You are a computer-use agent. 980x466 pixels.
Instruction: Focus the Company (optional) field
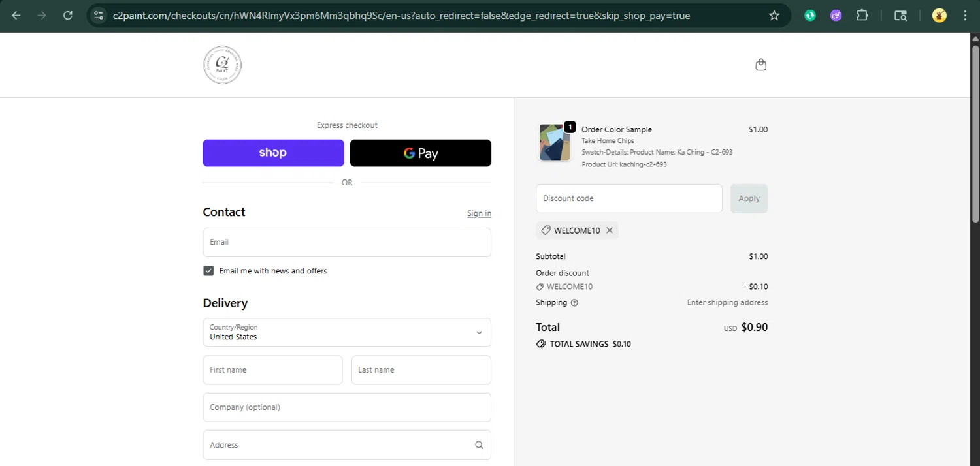347,407
